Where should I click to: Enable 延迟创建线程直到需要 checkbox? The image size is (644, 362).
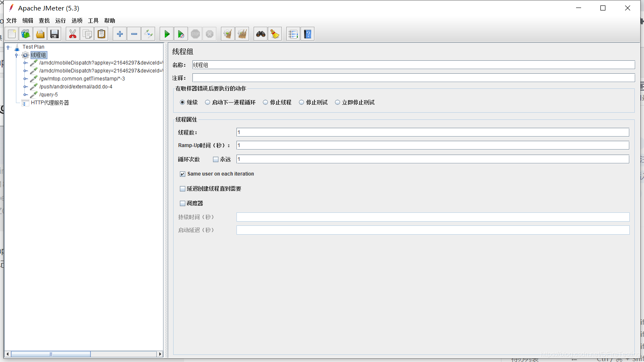(182, 189)
